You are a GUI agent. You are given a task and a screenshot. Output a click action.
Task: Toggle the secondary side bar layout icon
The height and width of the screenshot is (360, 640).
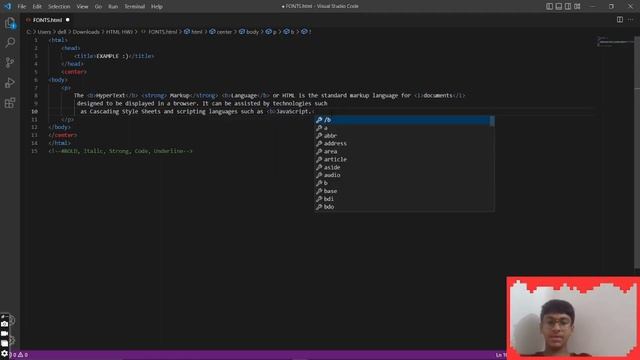[x=568, y=6]
